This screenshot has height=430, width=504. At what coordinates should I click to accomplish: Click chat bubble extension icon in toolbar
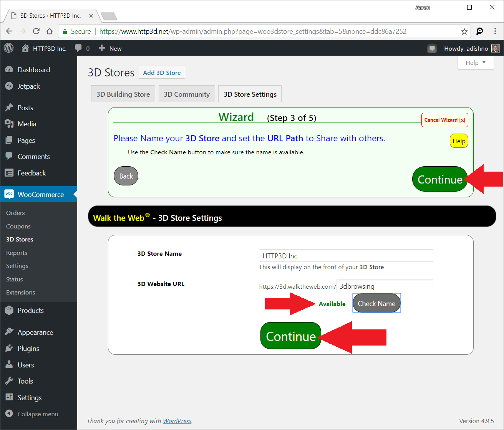(x=479, y=31)
